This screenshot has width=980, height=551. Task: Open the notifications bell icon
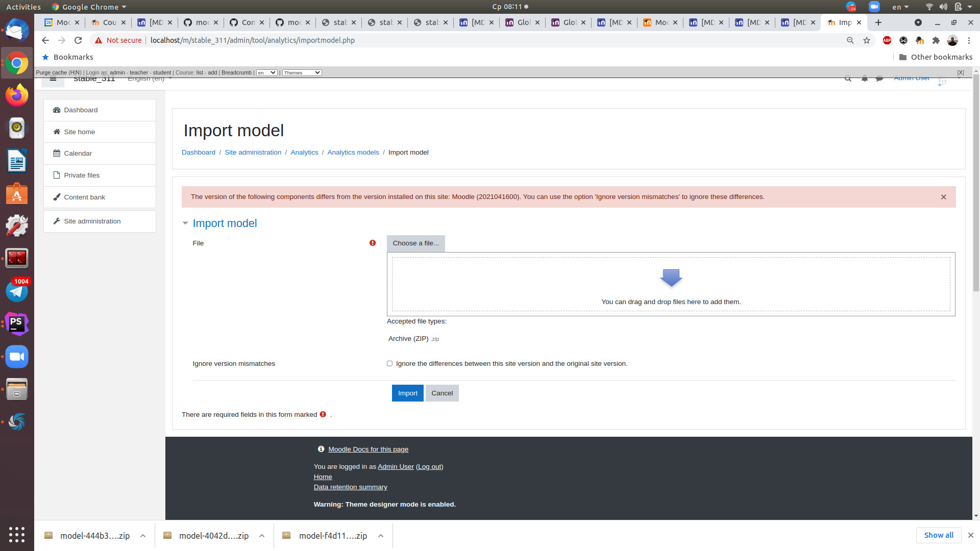(865, 79)
